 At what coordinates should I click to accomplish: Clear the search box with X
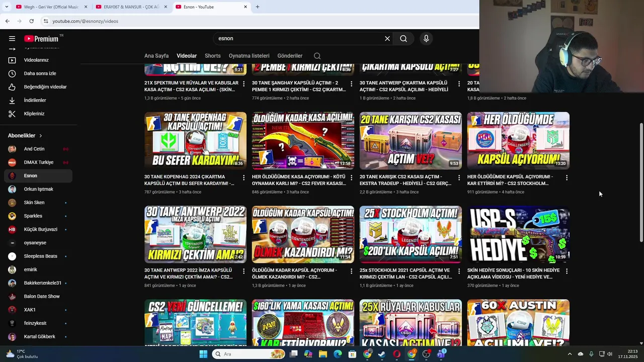tap(387, 39)
